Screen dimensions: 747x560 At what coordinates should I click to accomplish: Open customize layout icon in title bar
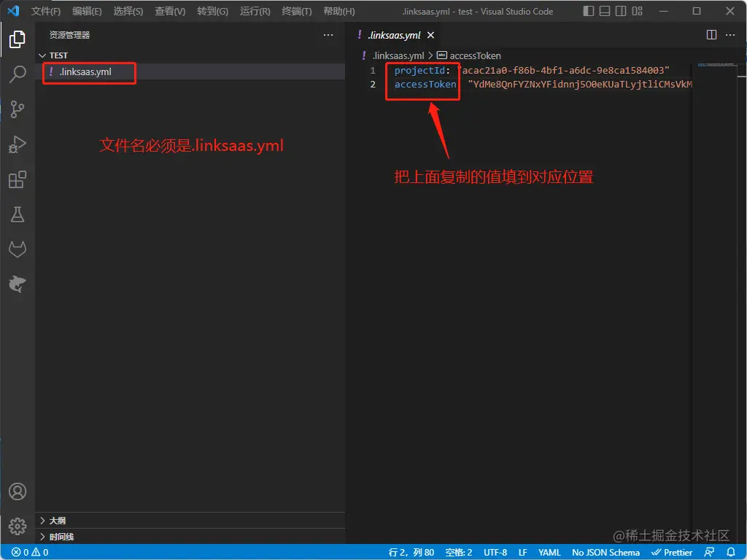[x=637, y=11]
